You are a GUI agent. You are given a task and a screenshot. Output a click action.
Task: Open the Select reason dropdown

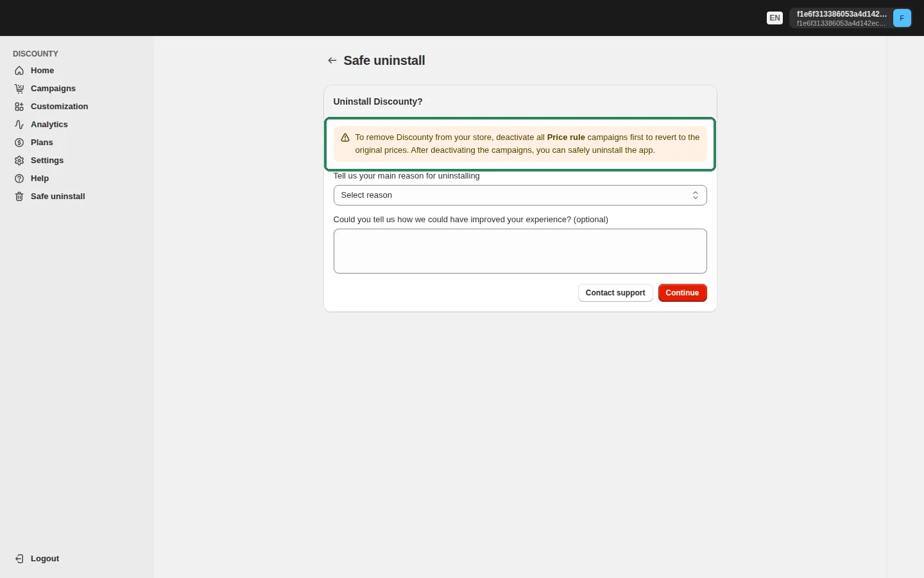point(520,195)
